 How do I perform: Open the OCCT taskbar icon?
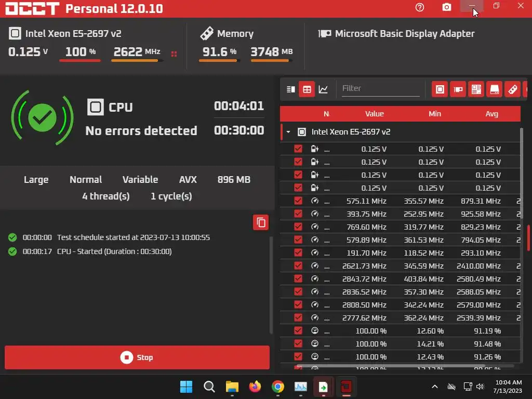pos(346,387)
